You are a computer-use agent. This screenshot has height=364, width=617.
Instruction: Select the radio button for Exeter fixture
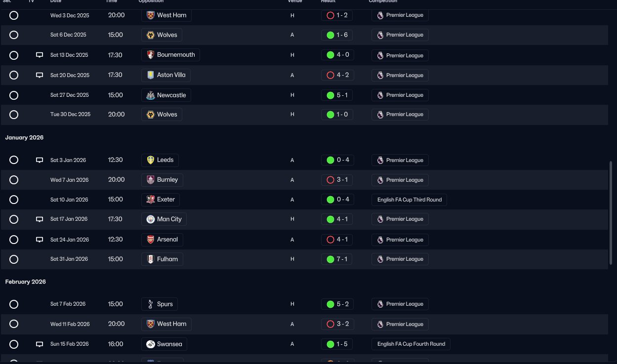tap(14, 200)
